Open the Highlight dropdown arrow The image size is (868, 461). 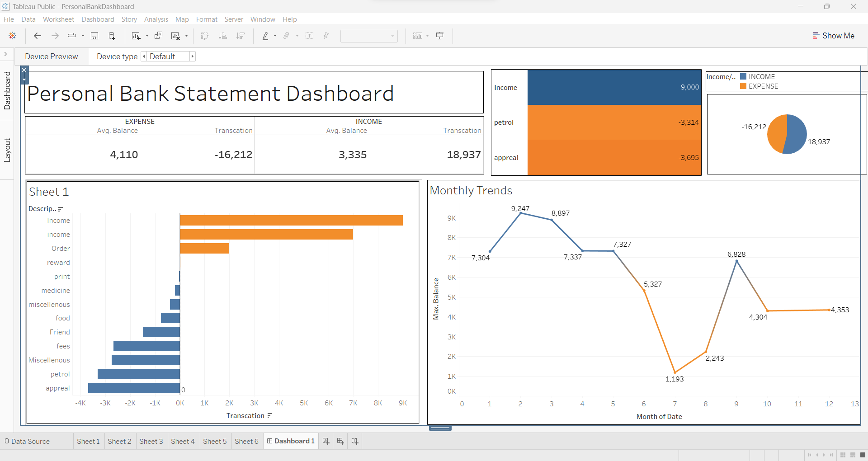click(x=275, y=36)
